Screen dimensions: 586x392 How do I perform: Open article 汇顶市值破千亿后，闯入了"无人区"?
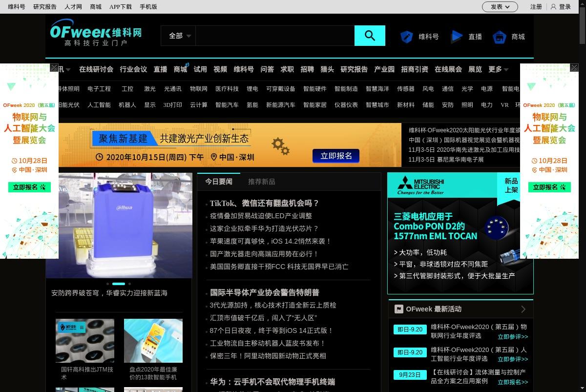pyautogui.click(x=264, y=318)
